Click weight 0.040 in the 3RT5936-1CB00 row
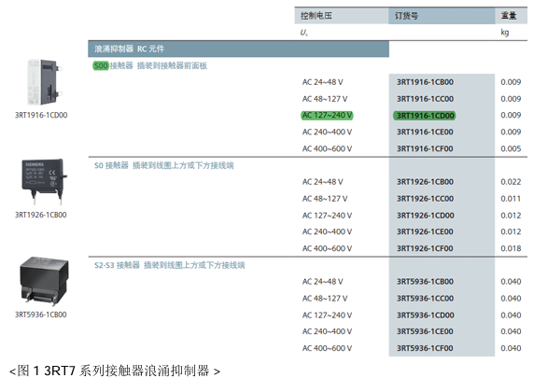The height and width of the screenshot is (392, 534). coord(511,282)
